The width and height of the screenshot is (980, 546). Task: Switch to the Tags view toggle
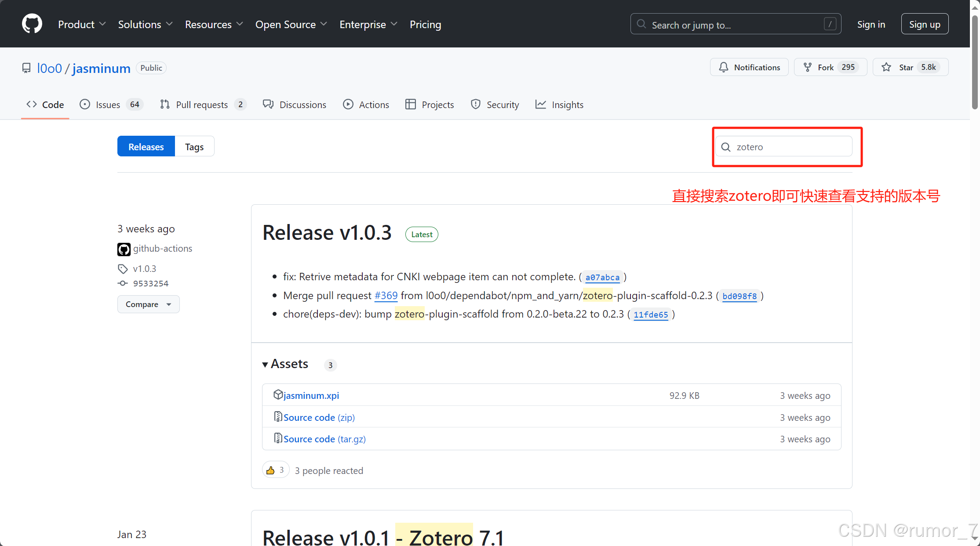click(x=194, y=147)
